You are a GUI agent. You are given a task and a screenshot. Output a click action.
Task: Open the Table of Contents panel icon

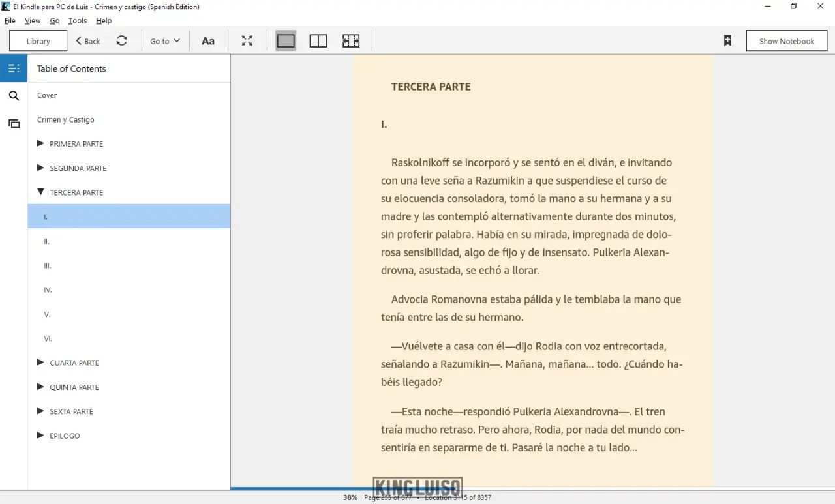[x=14, y=68]
